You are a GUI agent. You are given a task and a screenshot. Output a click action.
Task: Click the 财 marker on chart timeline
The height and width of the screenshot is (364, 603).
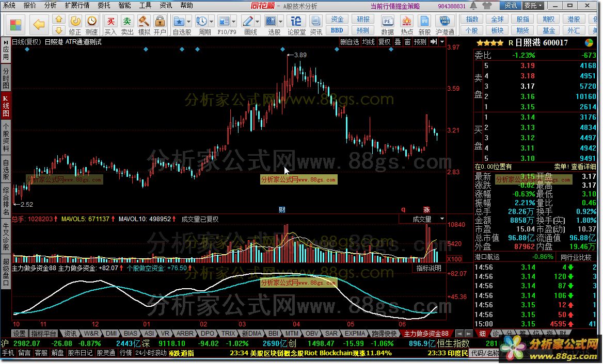[x=282, y=210]
